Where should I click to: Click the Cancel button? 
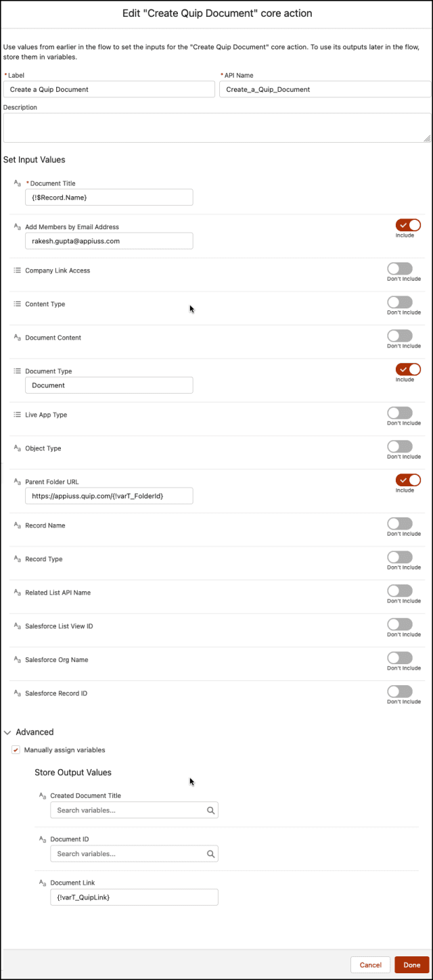(x=370, y=965)
